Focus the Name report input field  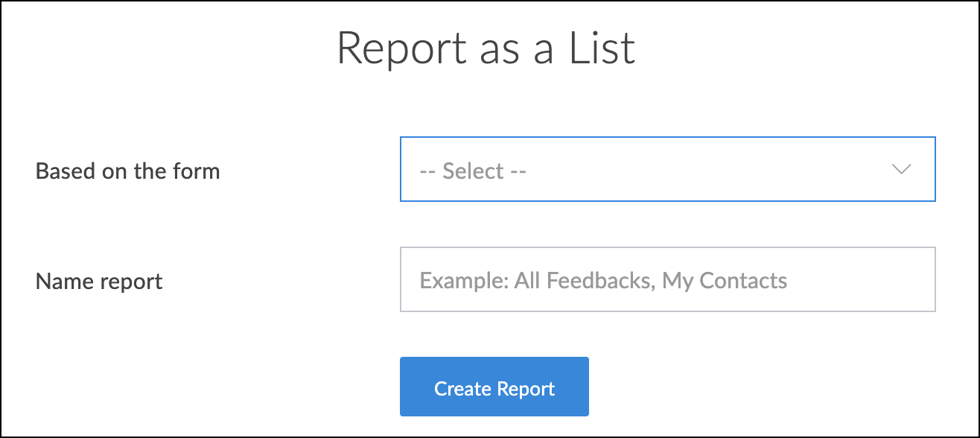(667, 280)
